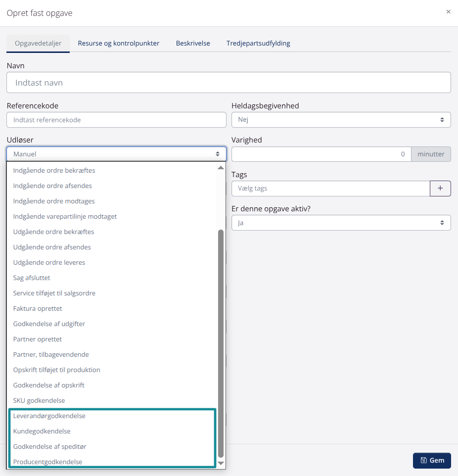Go to the Tredjepartsudfylding tab
Screen dimensions: 458x476
(258, 43)
